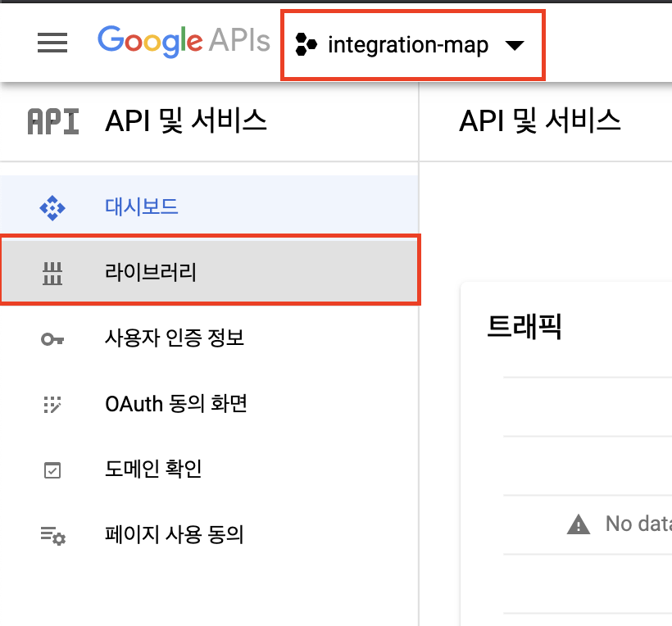Click the API logo icon in sidebar header
Screen dimensions: 672x626
[53, 121]
